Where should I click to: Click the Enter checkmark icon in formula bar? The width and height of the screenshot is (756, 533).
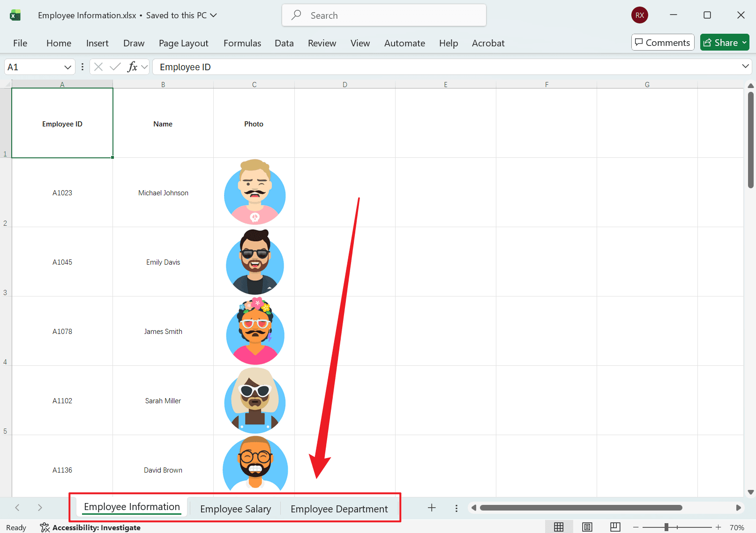pos(115,67)
